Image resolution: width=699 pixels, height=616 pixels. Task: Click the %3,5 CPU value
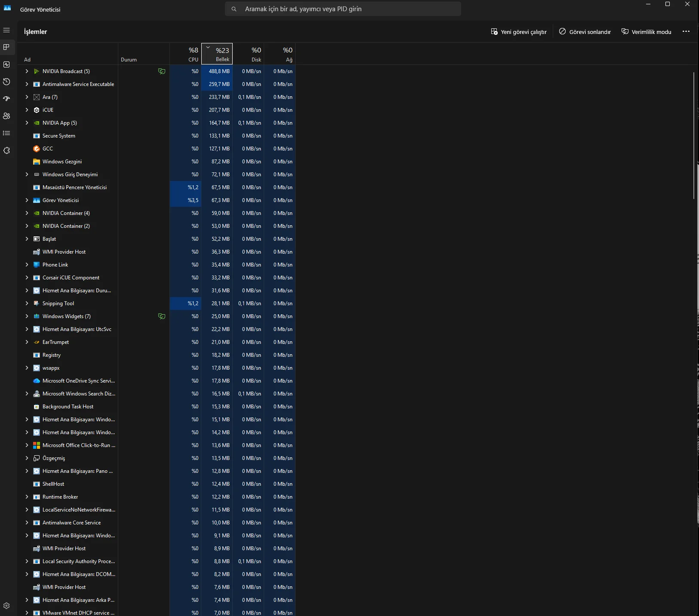click(x=193, y=200)
